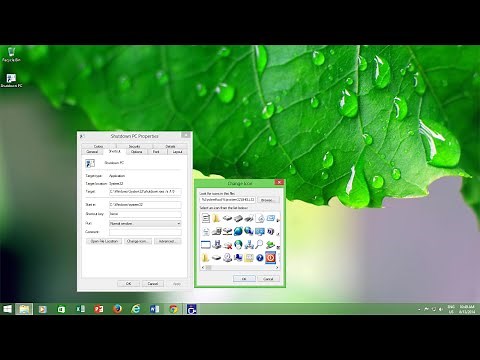Click the volume speaker tray icon
480x360 pixels.
tap(441, 309)
